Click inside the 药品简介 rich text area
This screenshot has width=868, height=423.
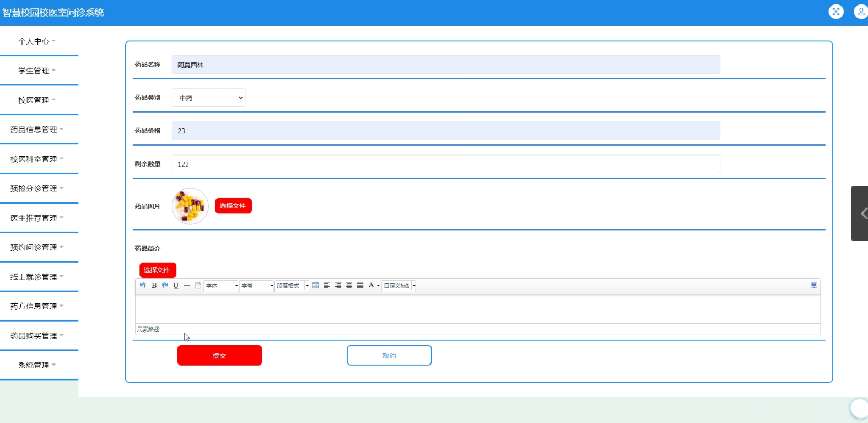[478, 309]
